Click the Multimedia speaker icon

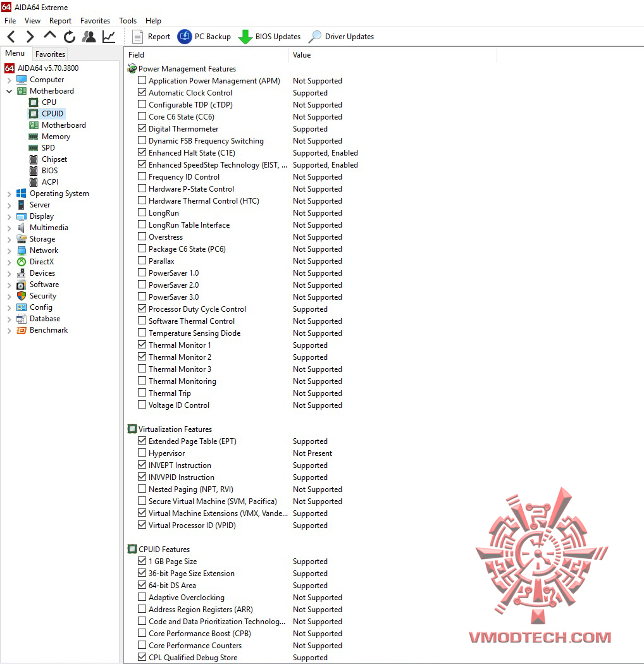point(21,228)
